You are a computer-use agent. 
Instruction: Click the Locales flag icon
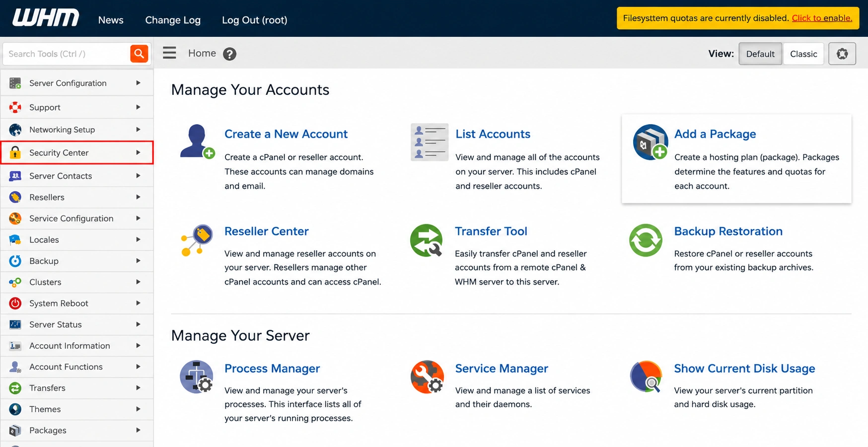[15, 240]
